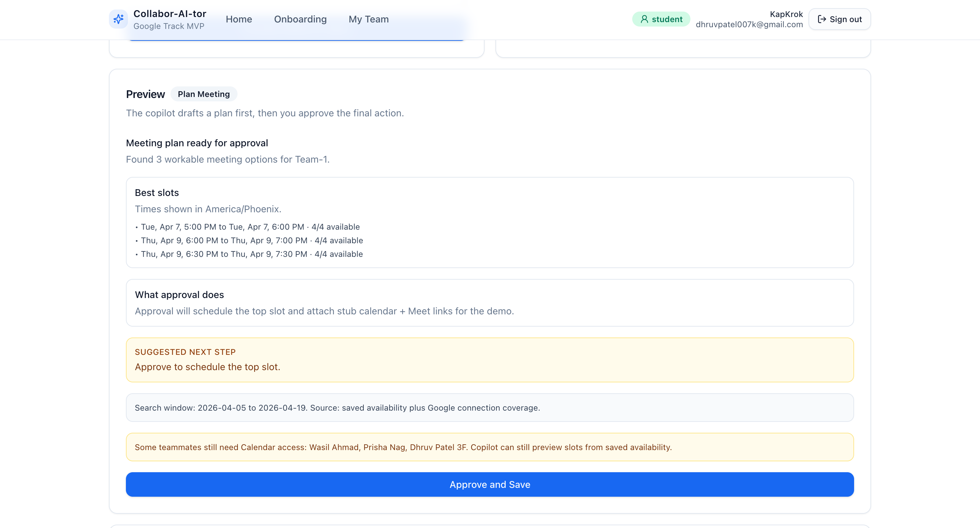Image resolution: width=980 pixels, height=528 pixels.
Task: Open My Team in navigation
Action: pyautogui.click(x=368, y=19)
